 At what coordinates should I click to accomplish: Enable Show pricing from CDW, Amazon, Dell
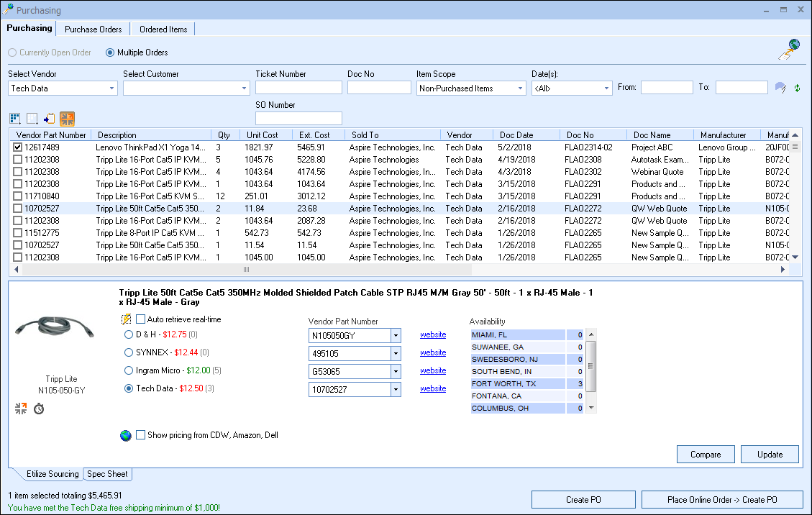click(x=140, y=435)
